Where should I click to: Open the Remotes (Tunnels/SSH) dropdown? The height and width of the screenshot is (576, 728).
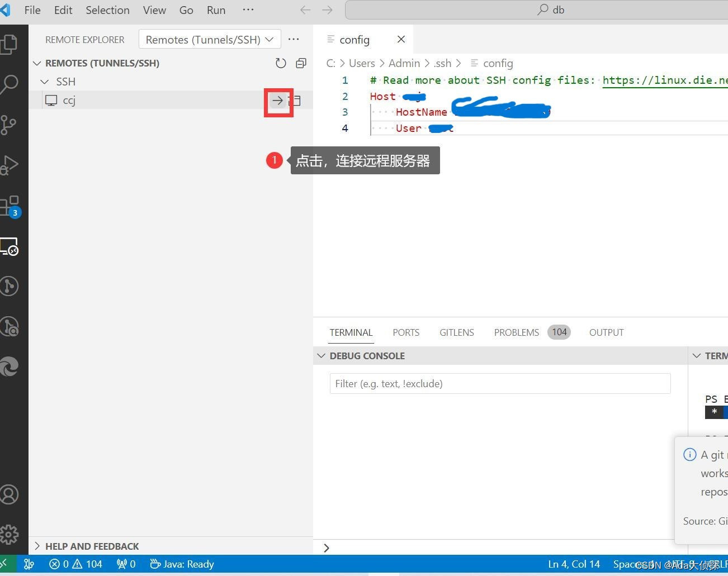pos(209,40)
